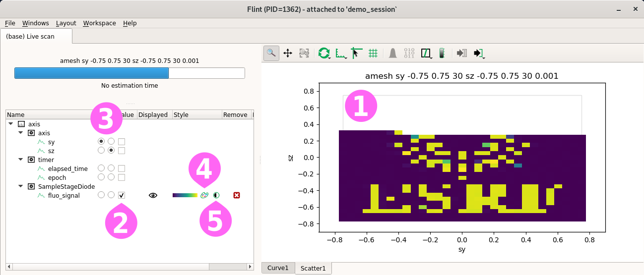Click the channel icon beside sy

(42, 142)
